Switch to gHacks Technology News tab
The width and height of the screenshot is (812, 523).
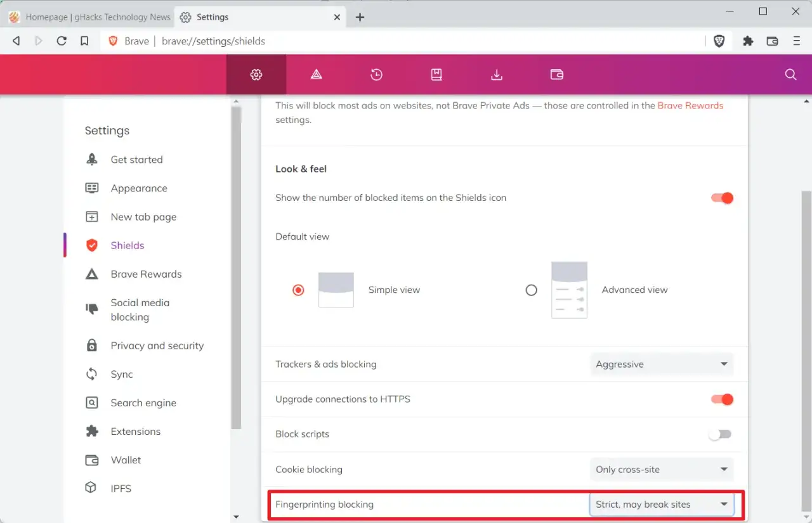(89, 17)
